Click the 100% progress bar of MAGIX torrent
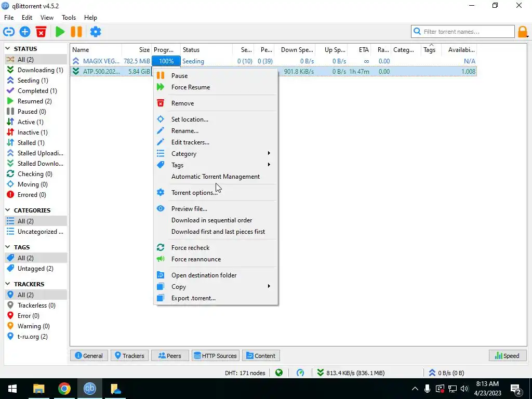The height and width of the screenshot is (399, 532). click(x=166, y=61)
